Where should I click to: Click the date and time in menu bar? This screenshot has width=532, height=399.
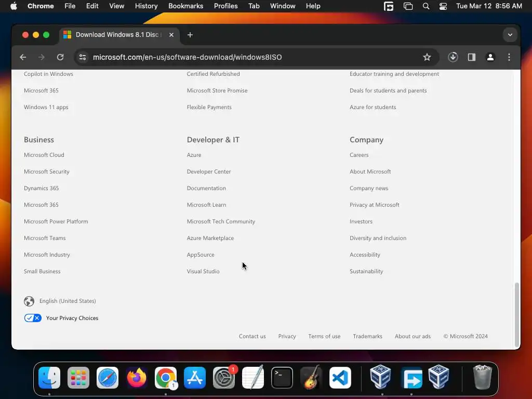(x=489, y=6)
